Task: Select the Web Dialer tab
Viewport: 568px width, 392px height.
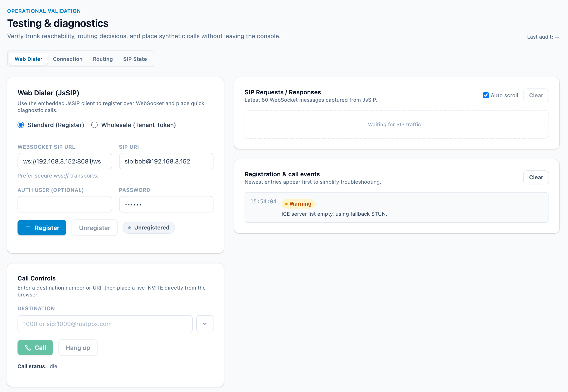Action: (29, 59)
